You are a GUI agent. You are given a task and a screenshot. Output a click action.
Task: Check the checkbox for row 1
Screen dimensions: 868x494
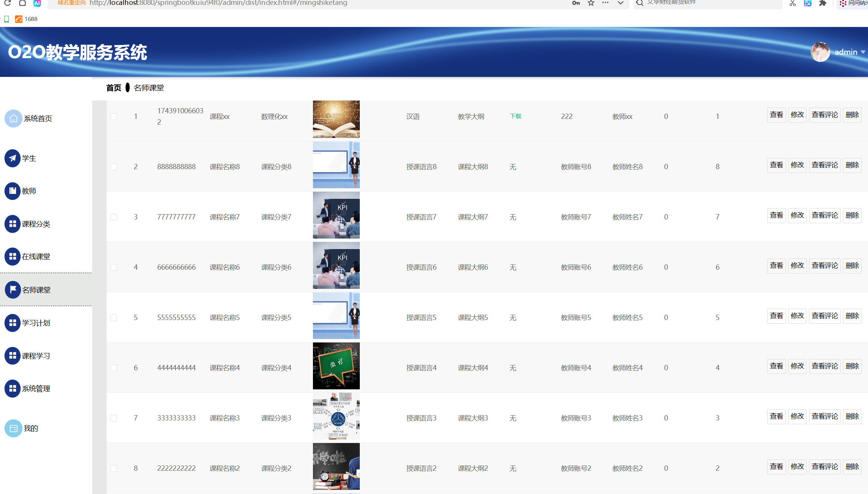[114, 117]
